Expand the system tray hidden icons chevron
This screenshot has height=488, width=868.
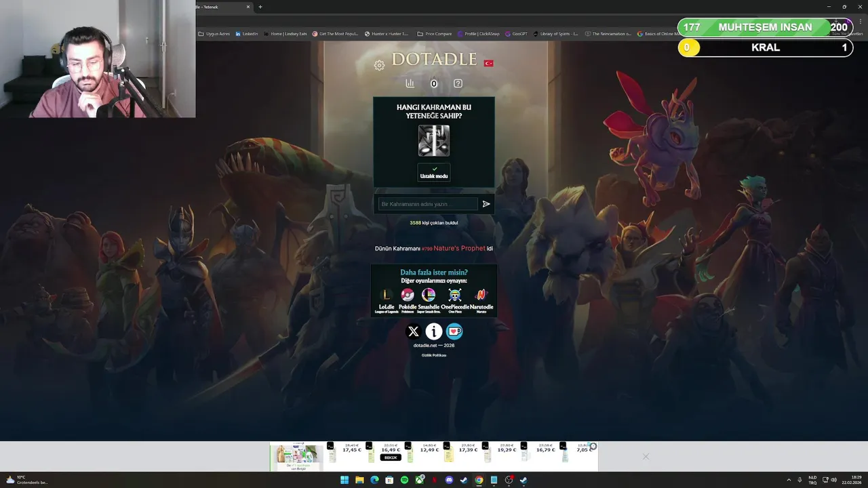[x=789, y=480]
